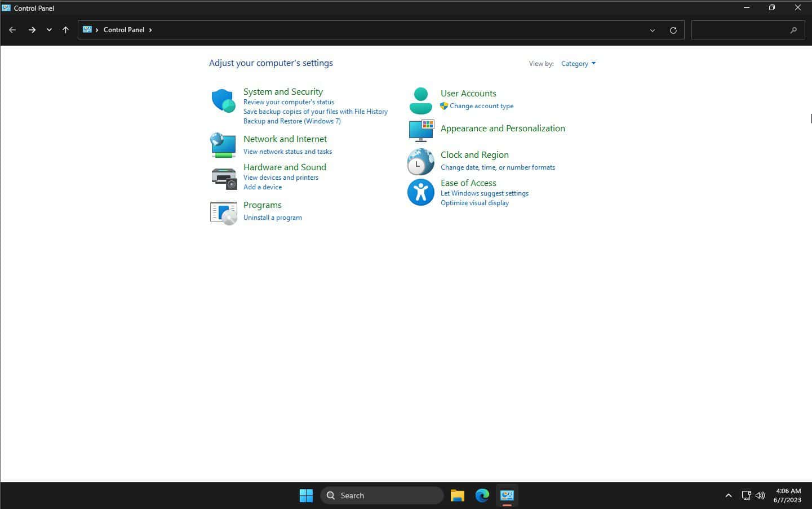Expand the address bar history dropdown
The width and height of the screenshot is (812, 509).
[x=653, y=30]
